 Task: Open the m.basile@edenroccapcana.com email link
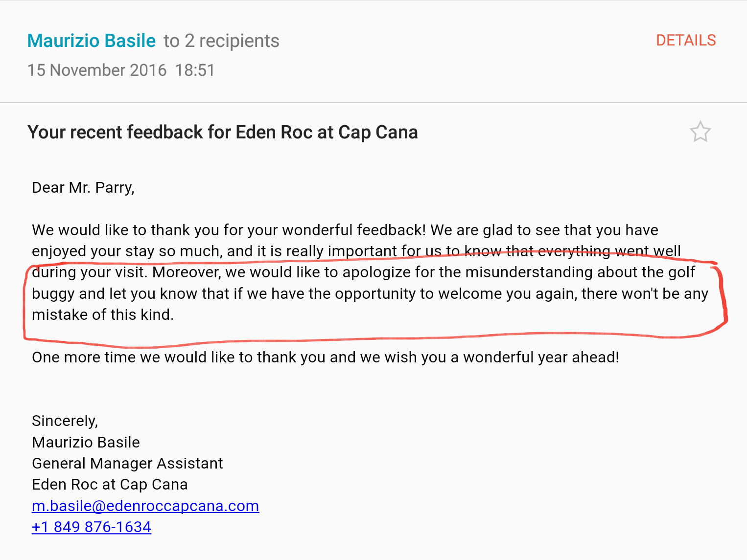coord(145,506)
